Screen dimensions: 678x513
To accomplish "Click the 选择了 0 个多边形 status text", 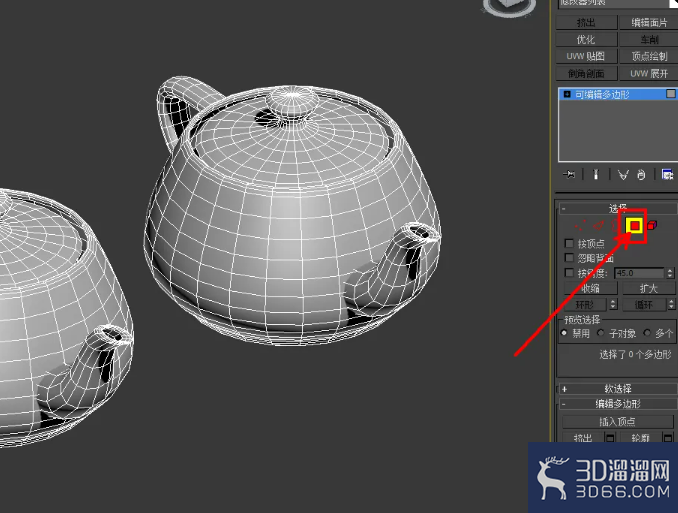I will pos(635,355).
